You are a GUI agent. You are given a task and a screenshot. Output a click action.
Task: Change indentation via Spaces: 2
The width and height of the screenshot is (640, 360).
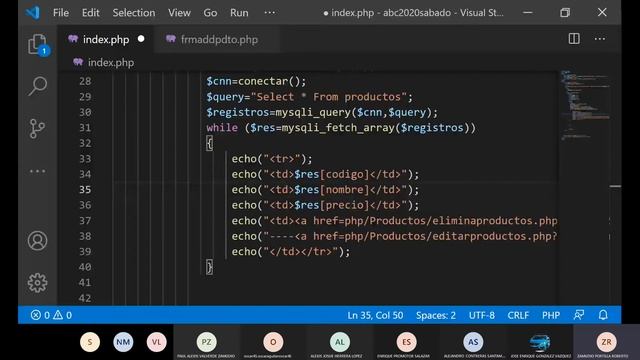[436, 315]
